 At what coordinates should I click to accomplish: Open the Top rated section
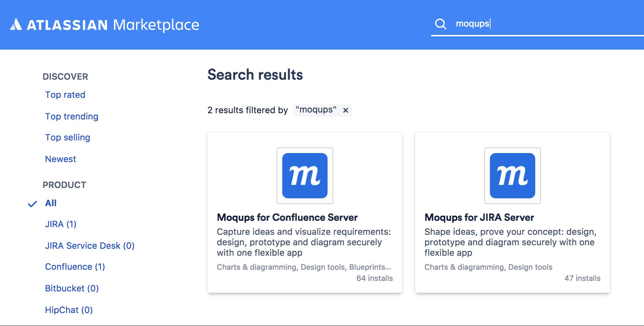(x=65, y=95)
